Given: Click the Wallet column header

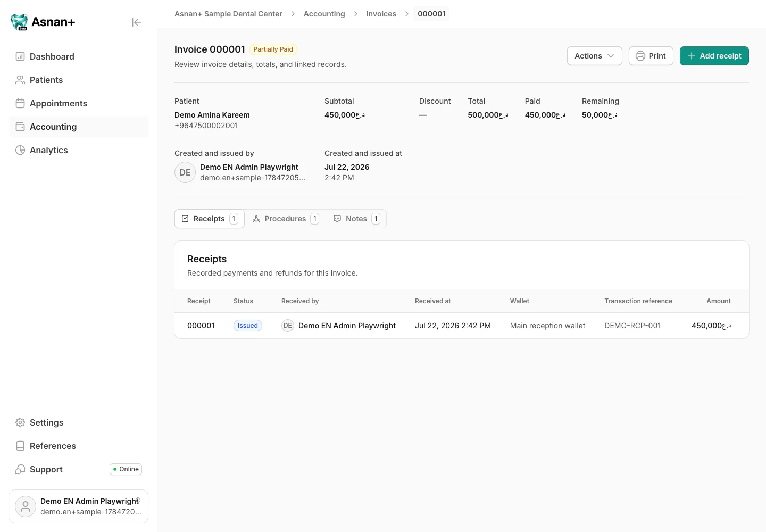Looking at the screenshot, I should click(520, 301).
